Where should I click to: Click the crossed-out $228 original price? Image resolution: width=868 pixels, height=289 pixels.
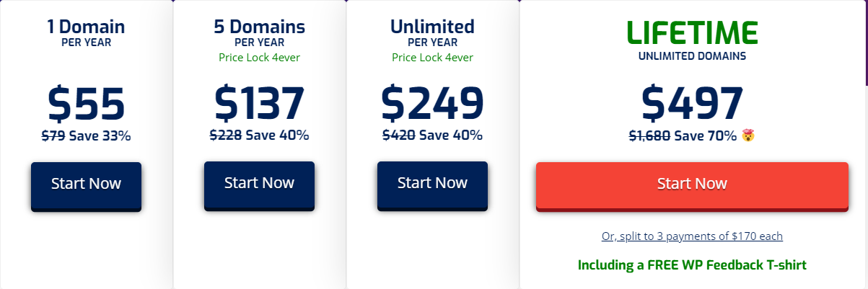(225, 135)
